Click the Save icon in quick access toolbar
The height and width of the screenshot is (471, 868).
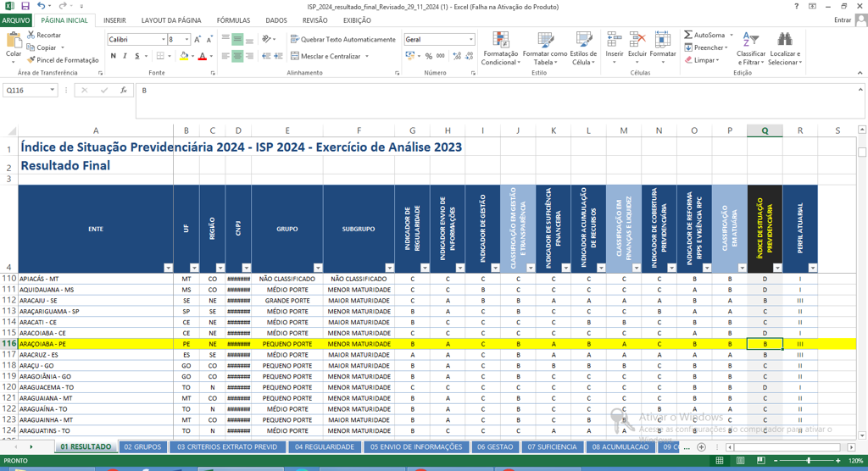pos(25,6)
